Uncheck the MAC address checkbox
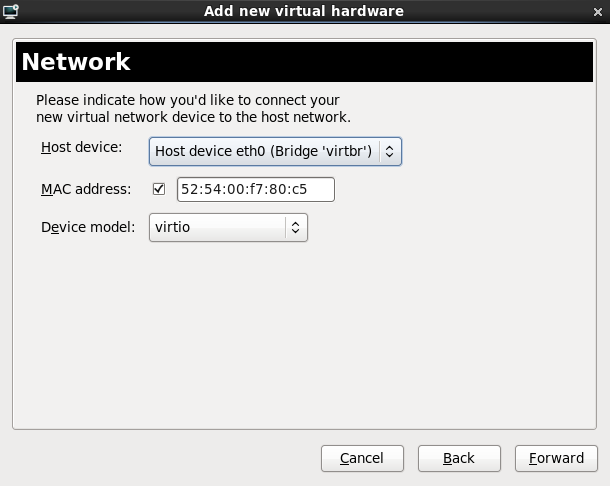The width and height of the screenshot is (610, 486). coord(159,189)
